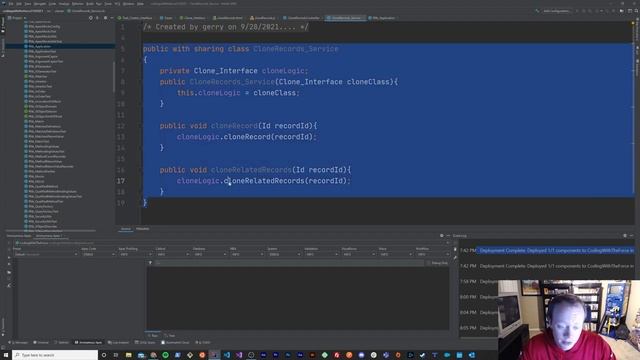Open the Anonymous Apex tool window tab
Image resolution: width=640 pixels, height=360 pixels.
89,342
